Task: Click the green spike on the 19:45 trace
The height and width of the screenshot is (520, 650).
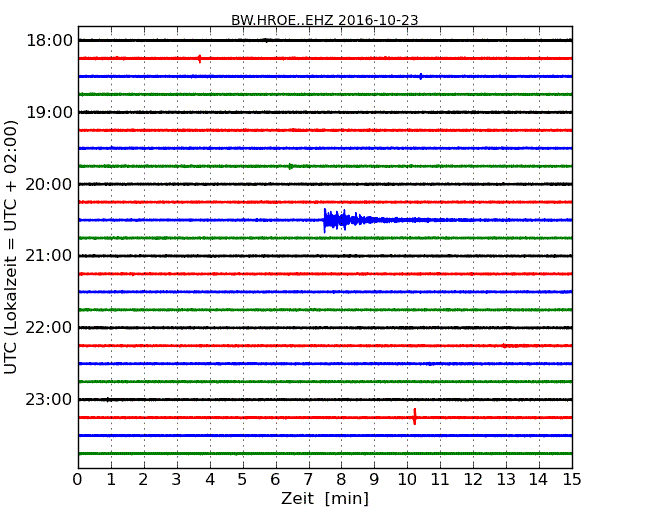Action: coord(291,166)
